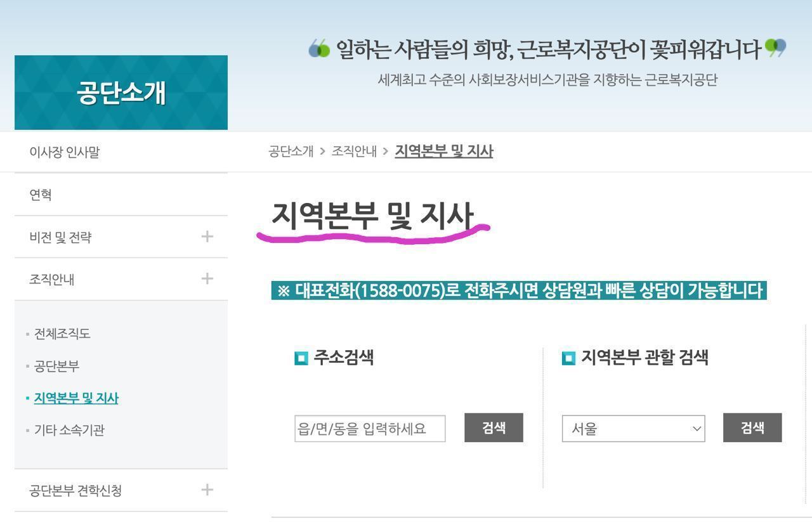Open 전체조직도 submenu link

click(62, 334)
